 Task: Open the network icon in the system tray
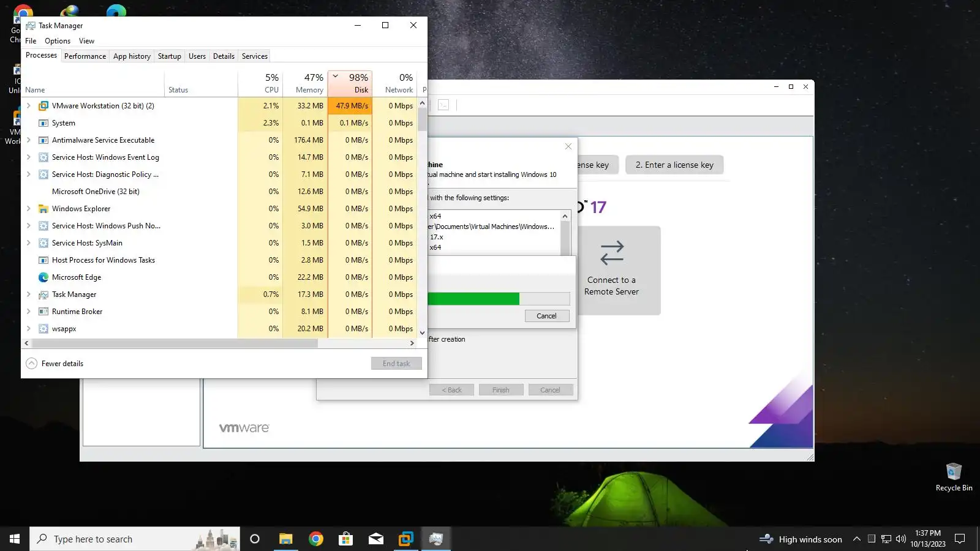886,539
